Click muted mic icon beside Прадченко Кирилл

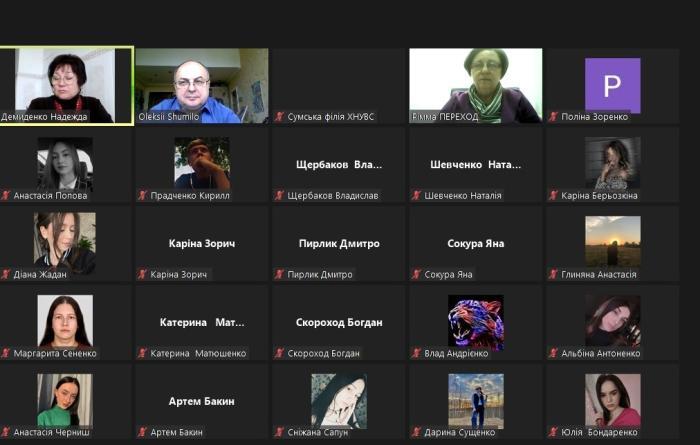pos(143,196)
